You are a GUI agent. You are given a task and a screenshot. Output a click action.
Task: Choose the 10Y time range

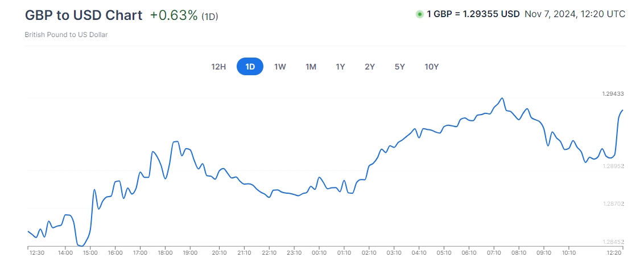[431, 67]
